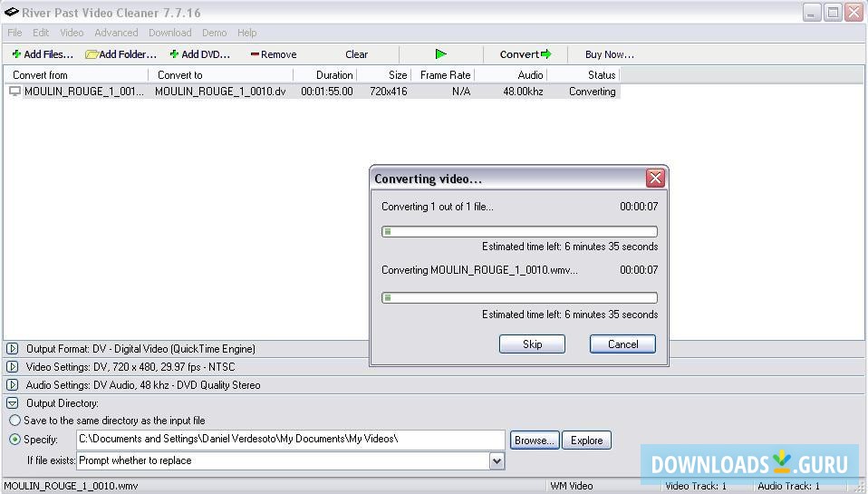Open the Video menu
868x494 pixels.
72,33
